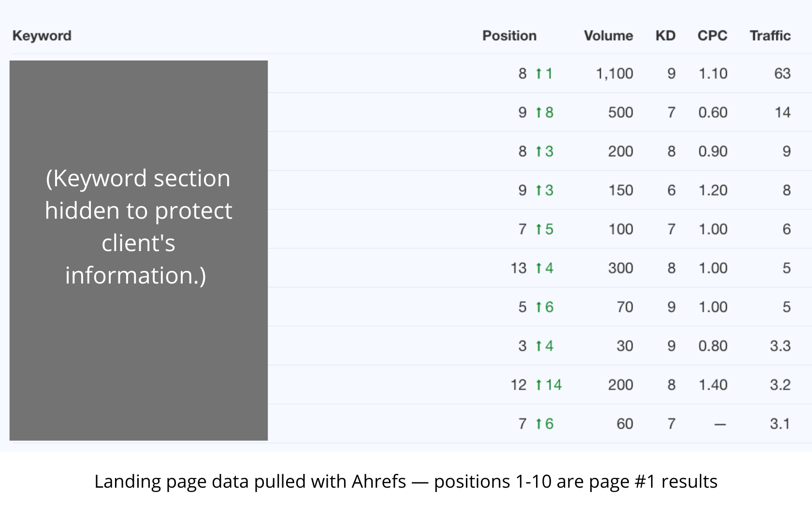Click green arrow in the 13 ↑4 row
812x508 pixels.
pos(538,269)
